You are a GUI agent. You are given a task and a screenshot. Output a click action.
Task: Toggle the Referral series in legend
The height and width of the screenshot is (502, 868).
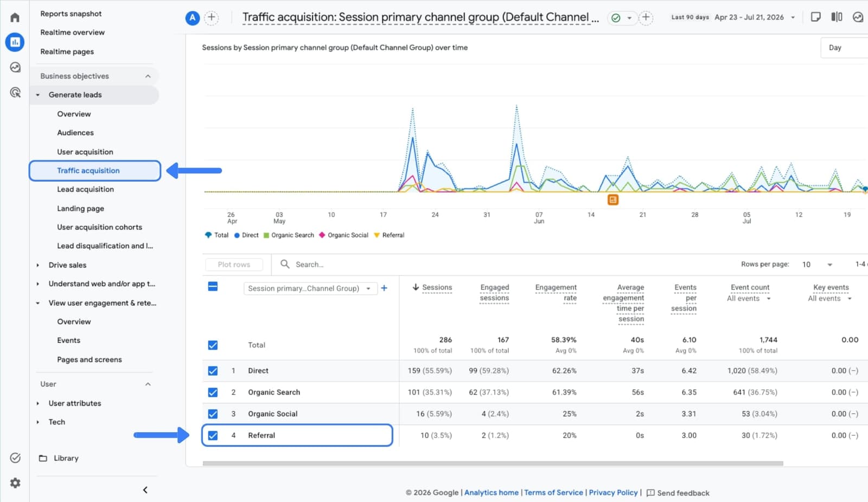[x=389, y=235]
